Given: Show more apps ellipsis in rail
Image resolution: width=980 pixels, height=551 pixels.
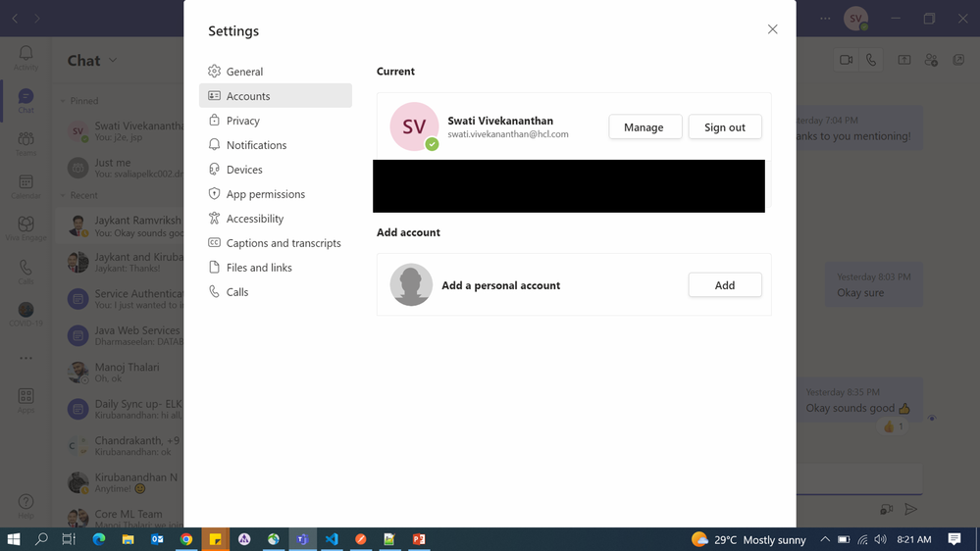Looking at the screenshot, I should point(26,358).
